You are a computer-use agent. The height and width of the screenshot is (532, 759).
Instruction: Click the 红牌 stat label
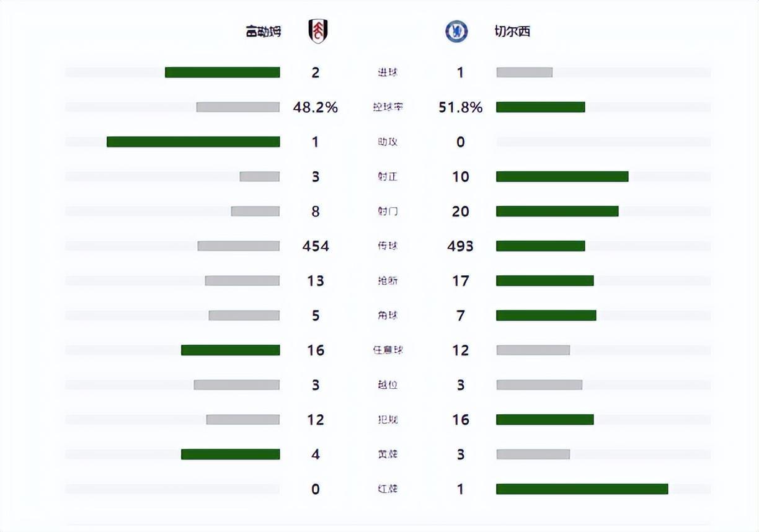387,489
